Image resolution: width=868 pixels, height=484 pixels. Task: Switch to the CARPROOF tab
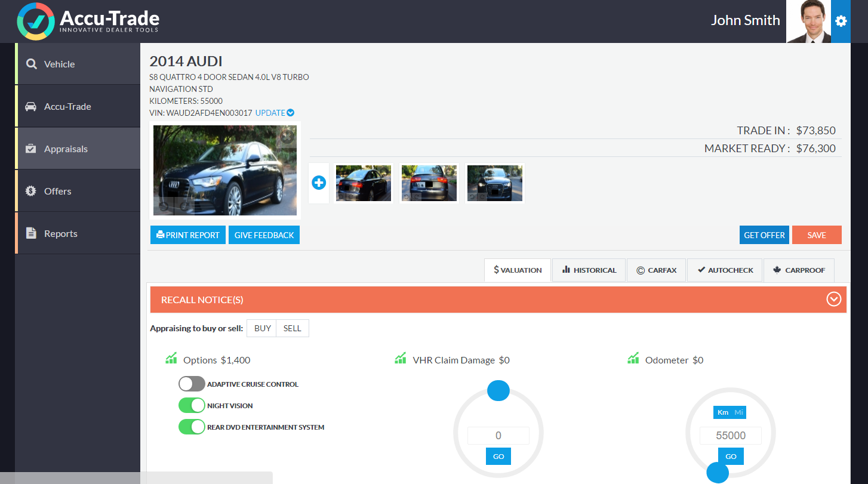799,270
